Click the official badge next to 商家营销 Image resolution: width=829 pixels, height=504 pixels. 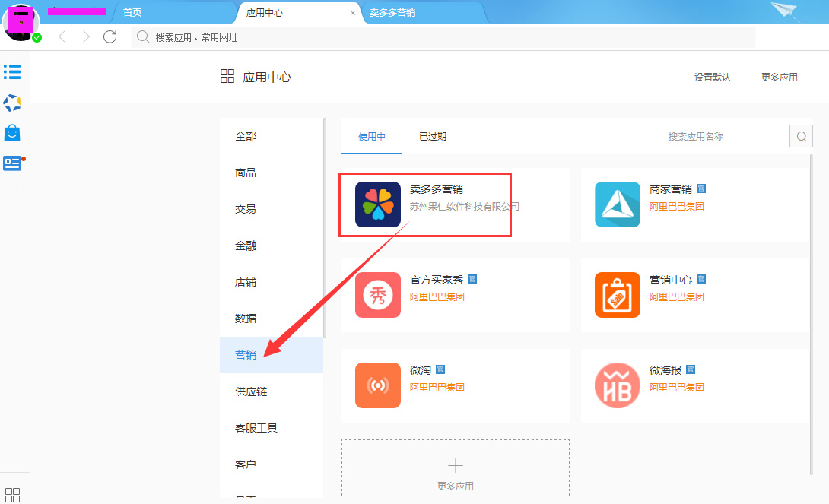pos(701,189)
